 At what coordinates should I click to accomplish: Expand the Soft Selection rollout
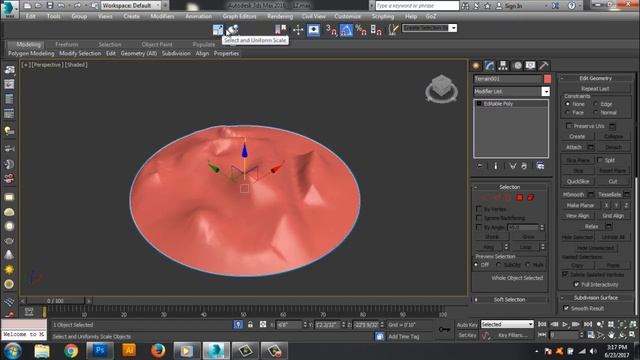click(x=510, y=300)
